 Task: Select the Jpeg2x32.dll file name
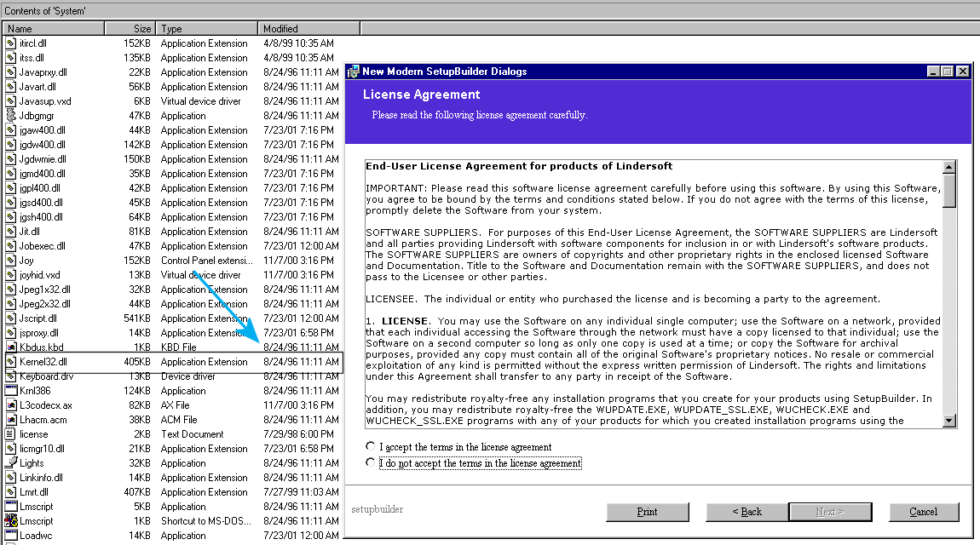point(45,303)
